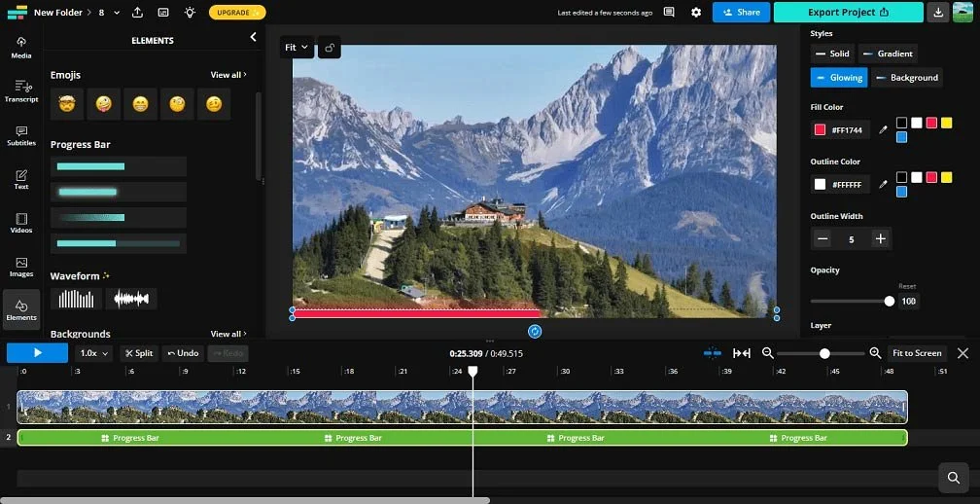Select the video clip on track 1

click(x=462, y=407)
